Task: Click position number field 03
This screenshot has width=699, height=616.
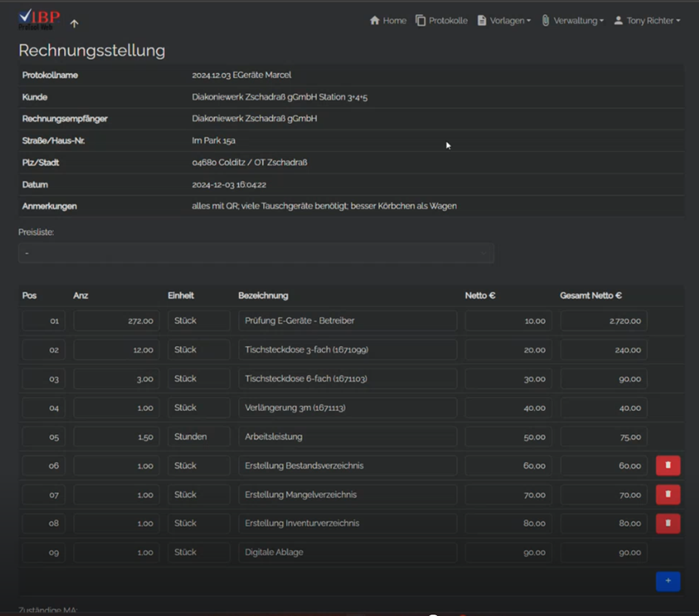Action: 44,379
